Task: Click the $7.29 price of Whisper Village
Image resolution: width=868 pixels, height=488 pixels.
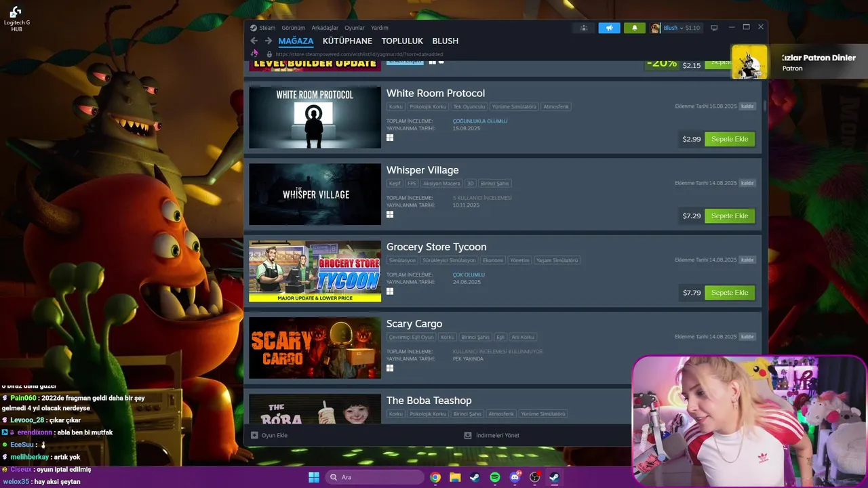Action: click(692, 216)
